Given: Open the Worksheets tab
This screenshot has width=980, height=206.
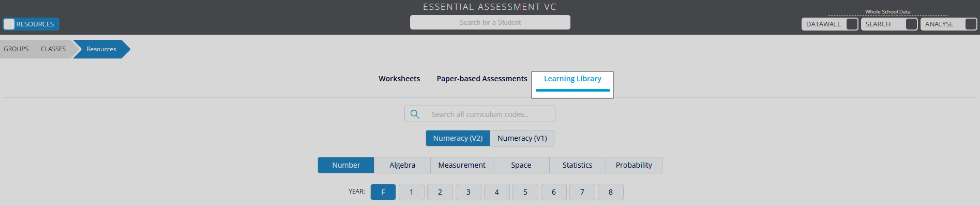Looking at the screenshot, I should pos(399,79).
